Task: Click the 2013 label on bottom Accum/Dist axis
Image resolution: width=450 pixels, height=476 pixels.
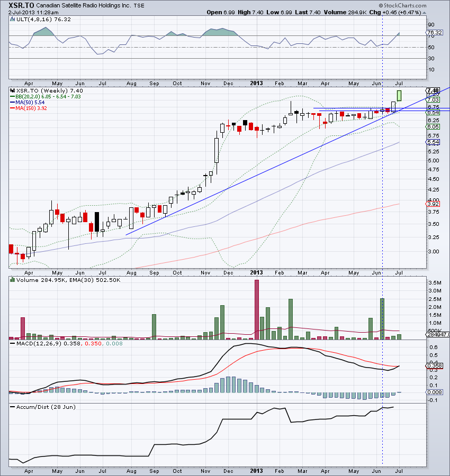Action: (256, 471)
